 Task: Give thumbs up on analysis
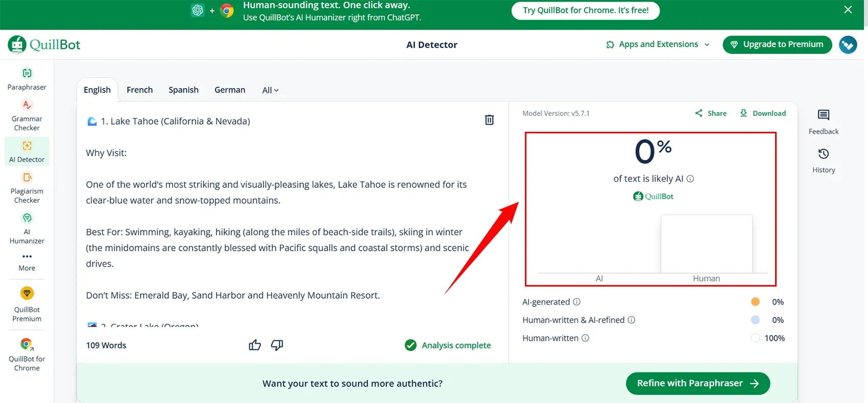tap(254, 345)
